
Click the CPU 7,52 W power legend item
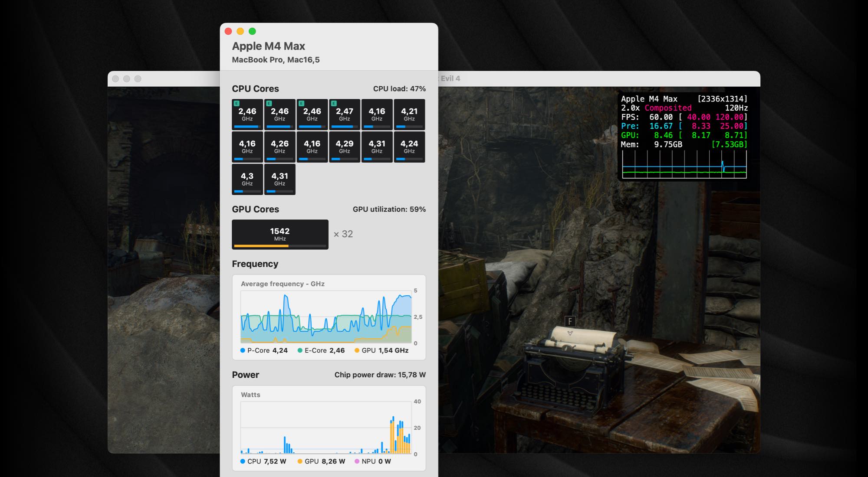pos(263,461)
